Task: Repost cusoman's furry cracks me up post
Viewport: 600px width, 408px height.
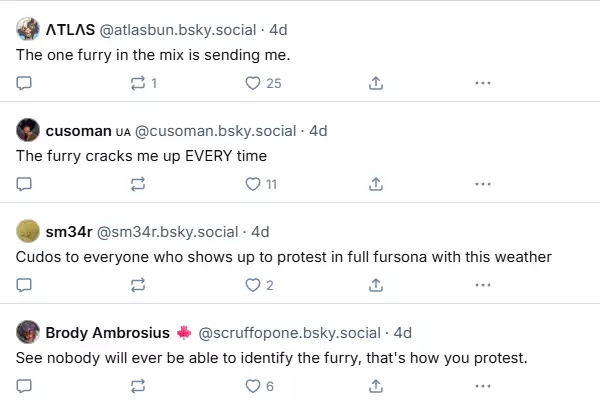Action: (138, 184)
